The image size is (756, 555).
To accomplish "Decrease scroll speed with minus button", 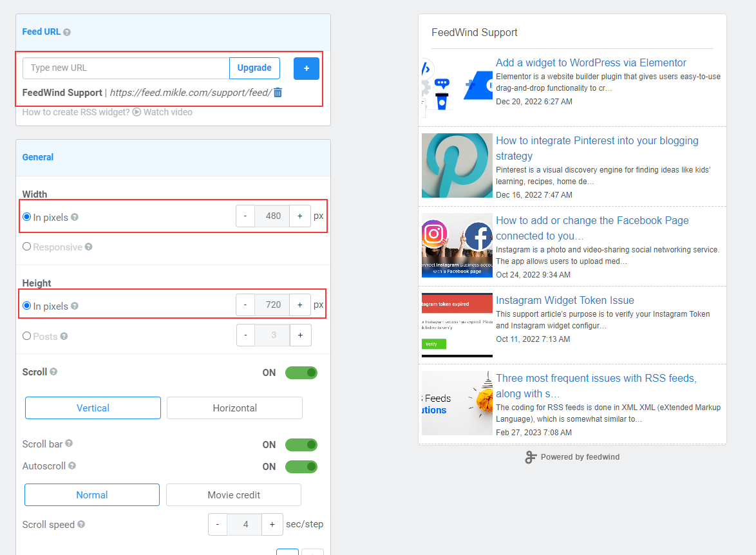I will pyautogui.click(x=218, y=524).
